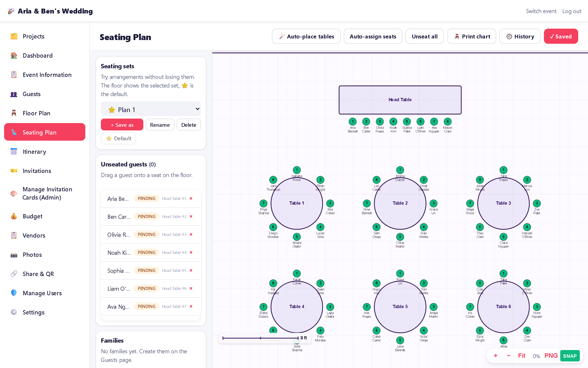Click Table 2 seat 3 Grace Lin
The width and height of the screenshot is (588, 368).
[433, 203]
